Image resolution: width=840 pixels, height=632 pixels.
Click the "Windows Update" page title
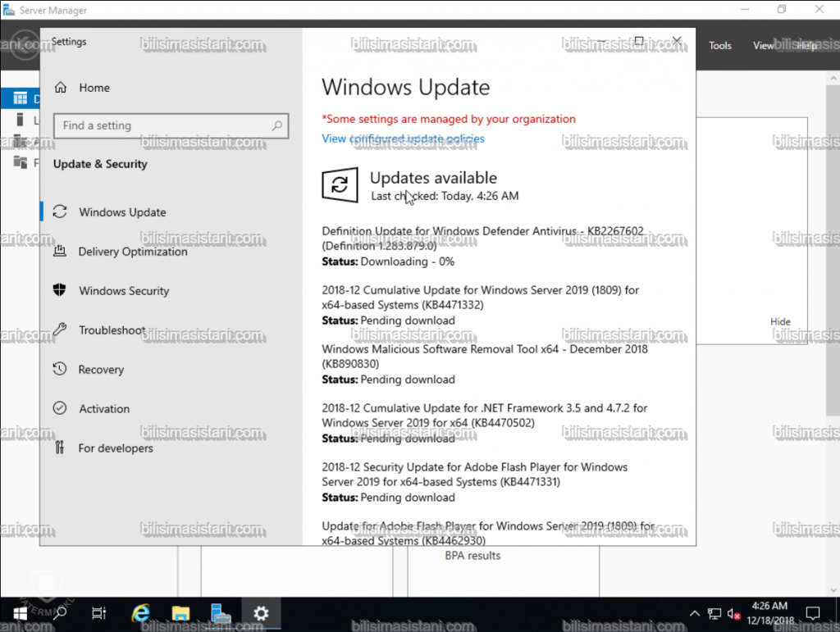pos(405,87)
